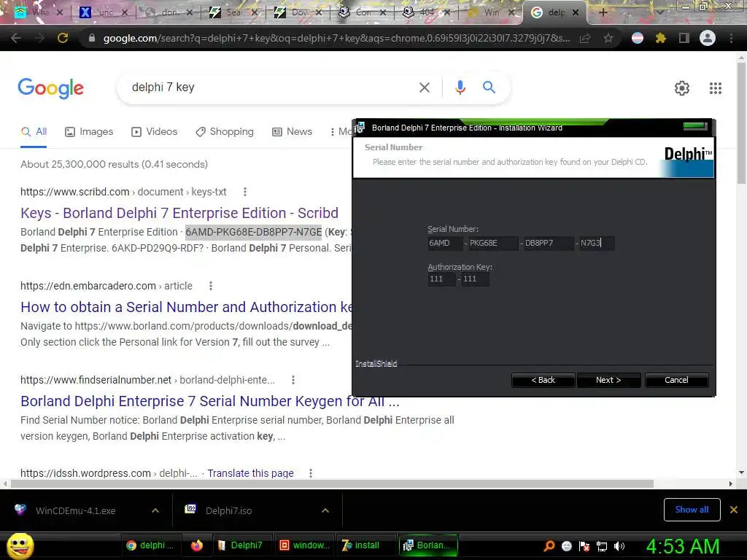
Task: Open the Chrome profile avatar
Action: (708, 38)
